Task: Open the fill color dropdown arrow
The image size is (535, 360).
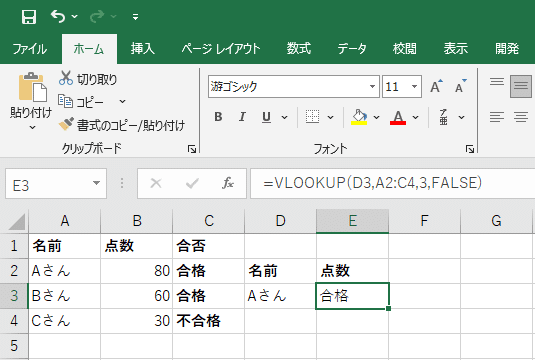Action: pyautogui.click(x=376, y=117)
